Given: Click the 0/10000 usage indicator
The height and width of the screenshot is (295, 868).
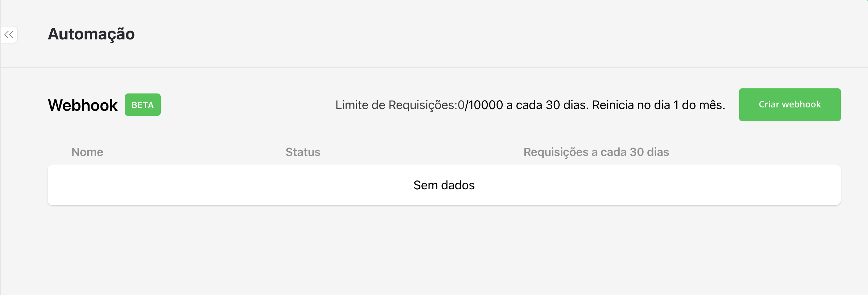Looking at the screenshot, I should 479,105.
